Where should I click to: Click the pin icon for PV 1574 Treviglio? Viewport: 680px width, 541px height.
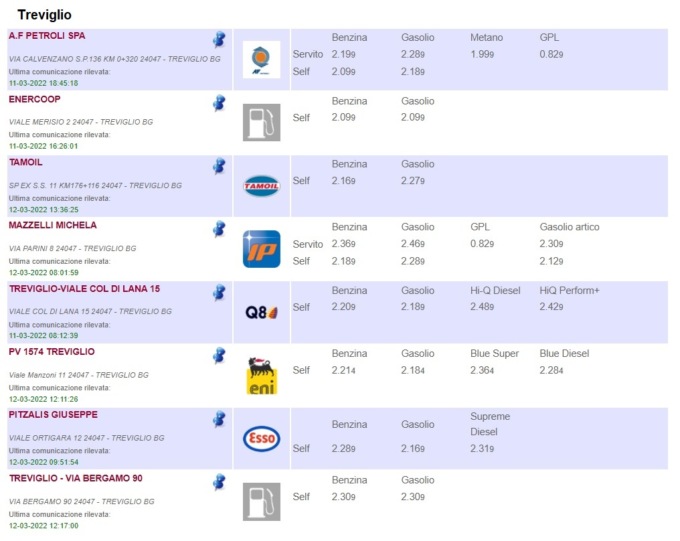tap(219, 355)
